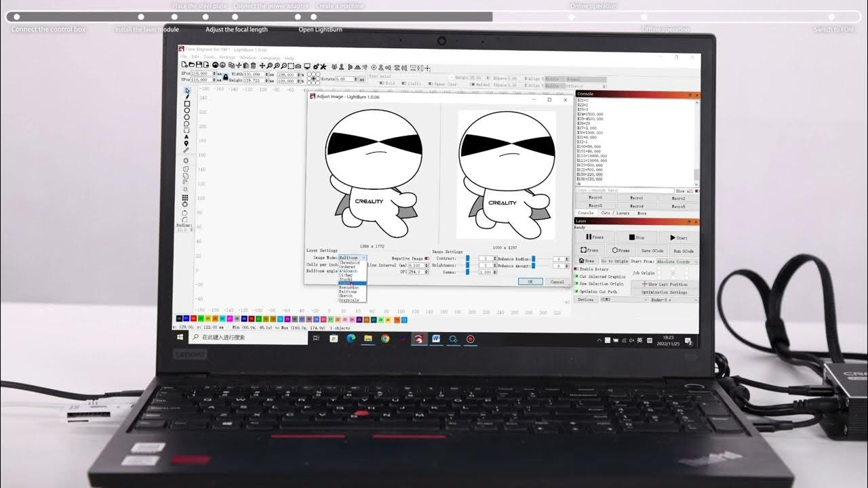
Task: Toggle the aspect ratio lock icon
Action: [225, 77]
